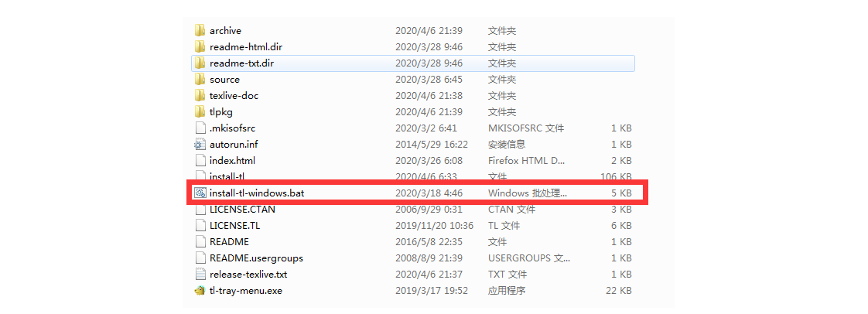This screenshot has height=314, width=868.
Task: Click the USERGROUPS 文... type cell
Action: 528,258
